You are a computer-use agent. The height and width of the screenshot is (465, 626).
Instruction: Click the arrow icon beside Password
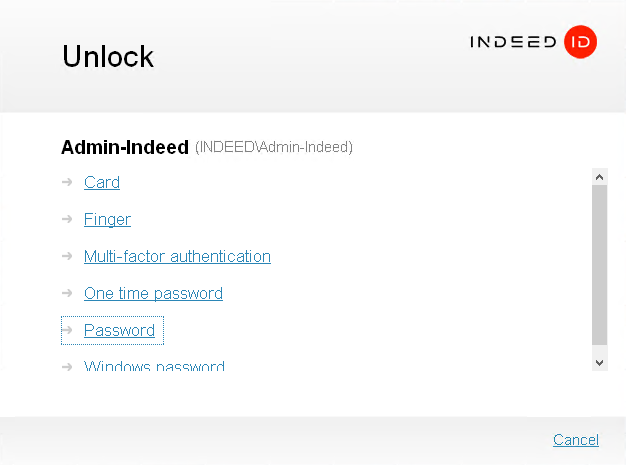(67, 330)
